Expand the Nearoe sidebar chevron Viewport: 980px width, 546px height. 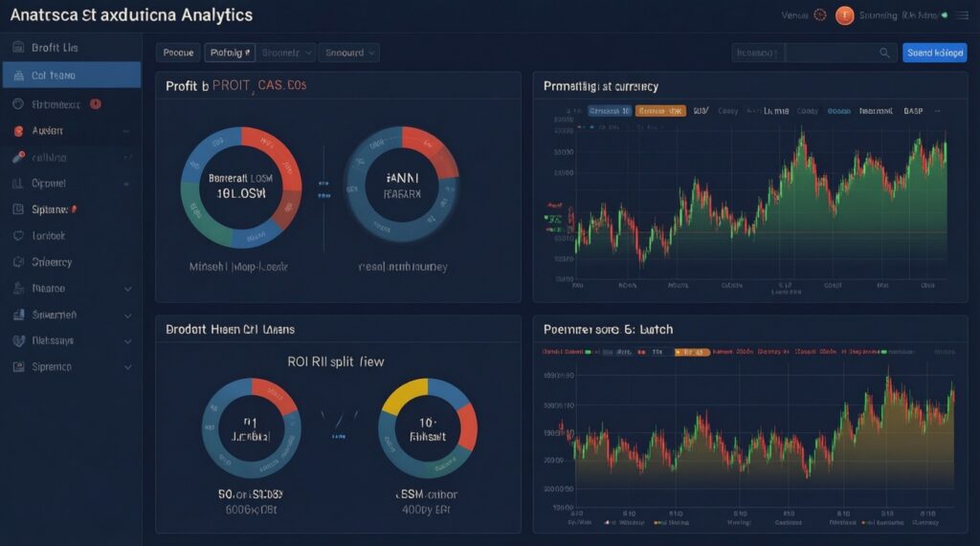click(127, 289)
